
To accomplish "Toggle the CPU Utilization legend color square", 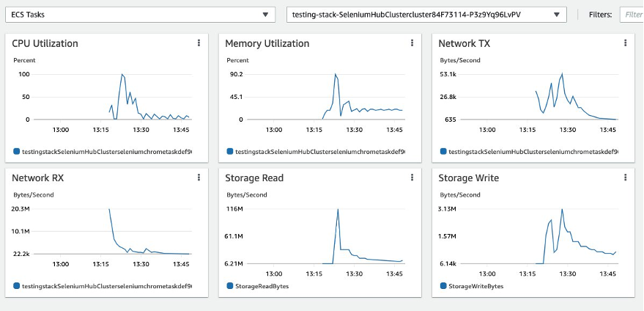I will pos(16,151).
